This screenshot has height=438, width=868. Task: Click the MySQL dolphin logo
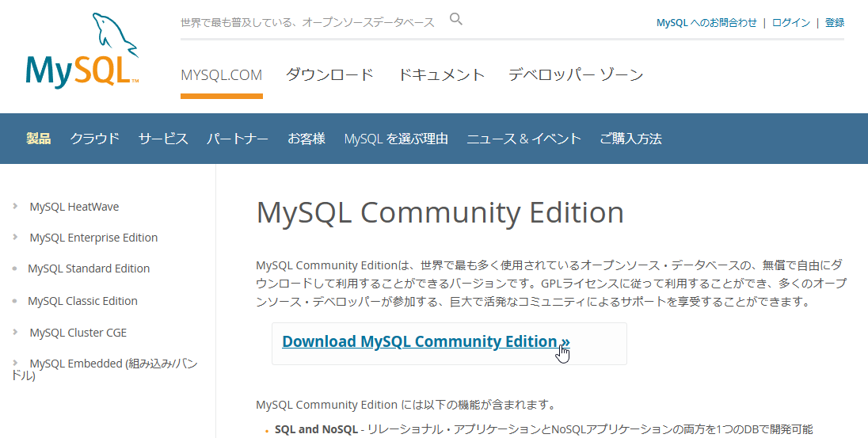pyautogui.click(x=82, y=50)
